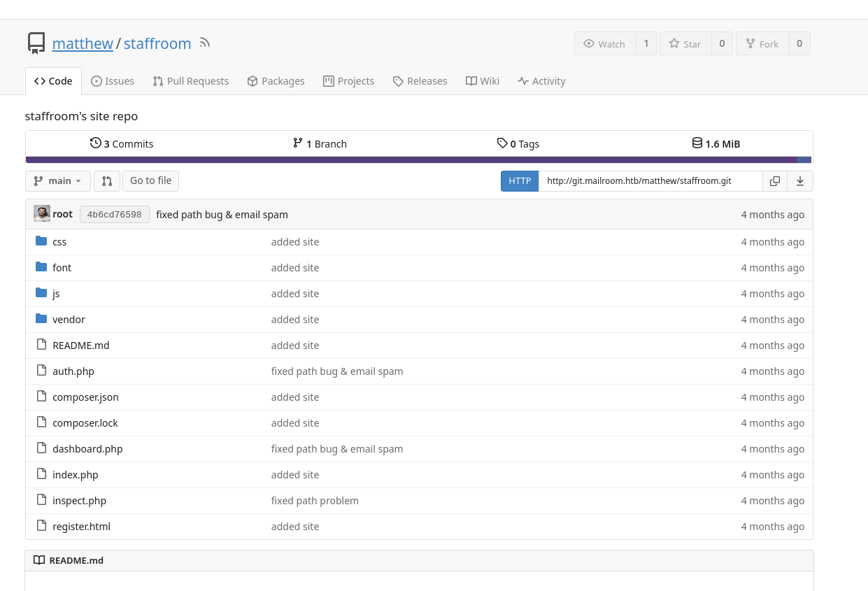Click the clone URL text field
The width and height of the screenshot is (868, 591).
coord(650,181)
